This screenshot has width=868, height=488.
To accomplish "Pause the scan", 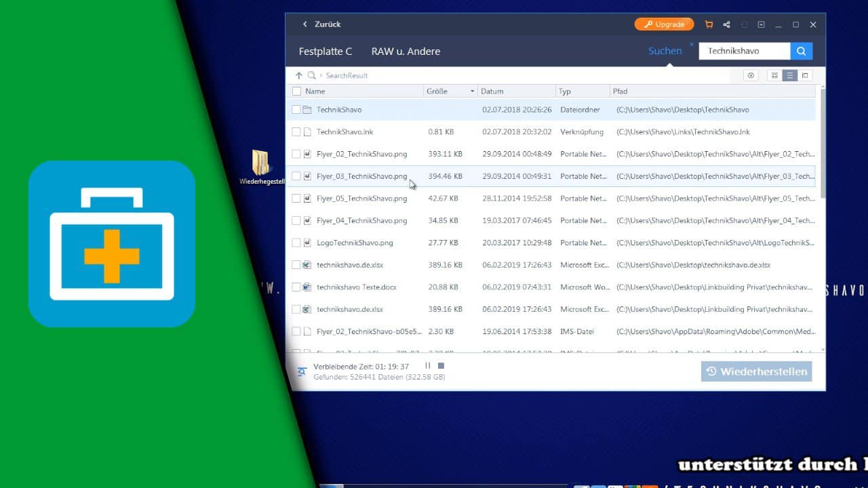I will (x=428, y=366).
